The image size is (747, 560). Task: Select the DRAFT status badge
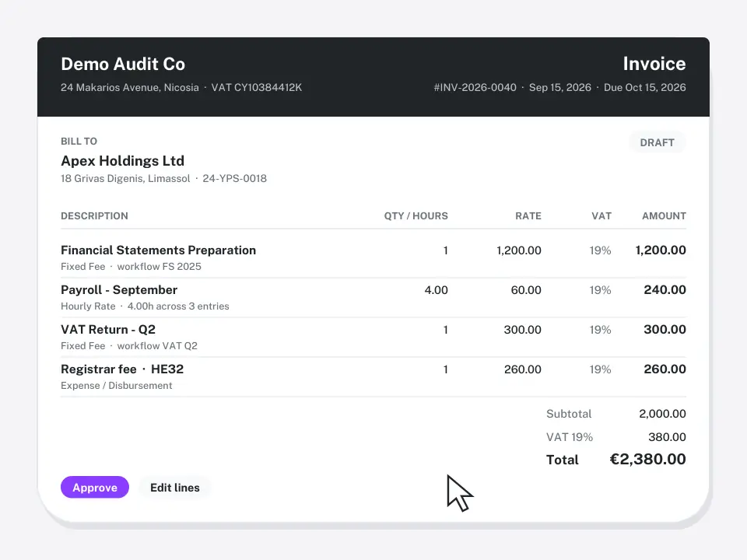click(657, 142)
